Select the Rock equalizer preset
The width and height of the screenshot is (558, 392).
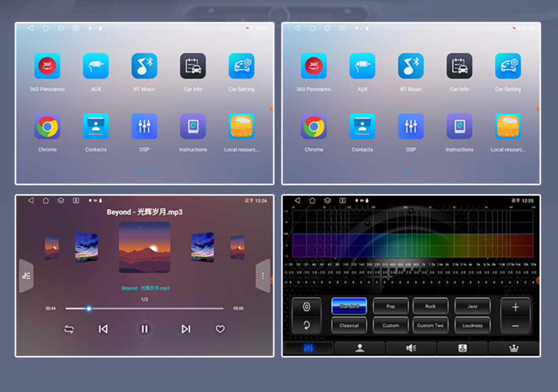(430, 306)
